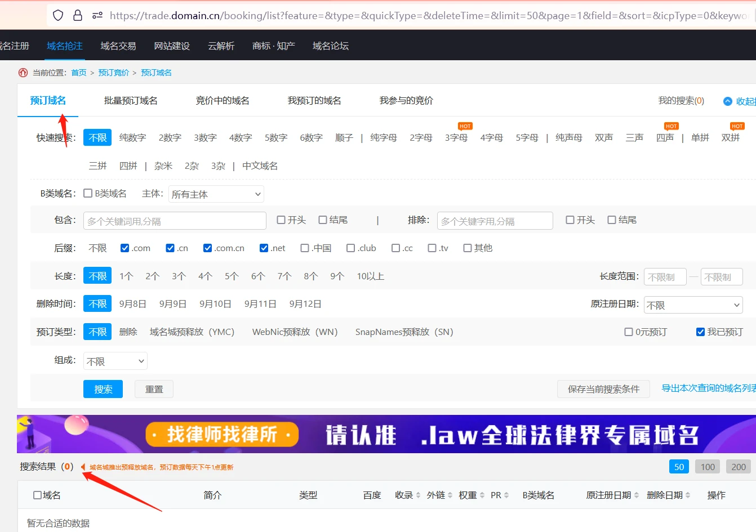The height and width of the screenshot is (532, 756).
Task: Enable the B类域名 checkbox
Action: coord(88,194)
